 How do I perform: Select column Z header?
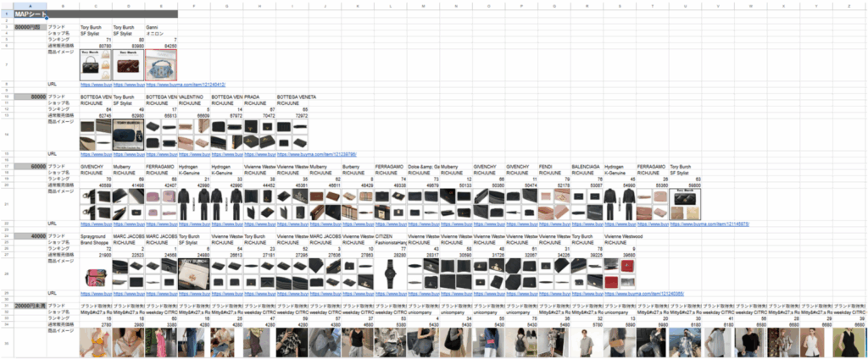(849, 6)
